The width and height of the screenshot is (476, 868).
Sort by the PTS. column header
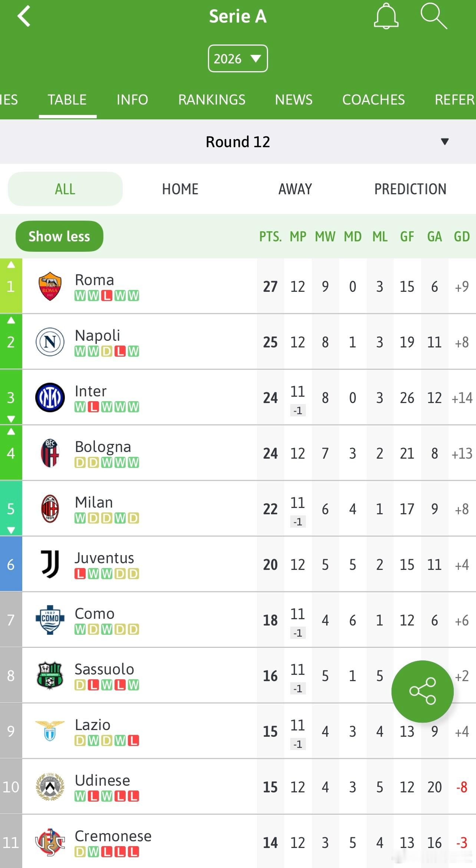pyautogui.click(x=270, y=237)
